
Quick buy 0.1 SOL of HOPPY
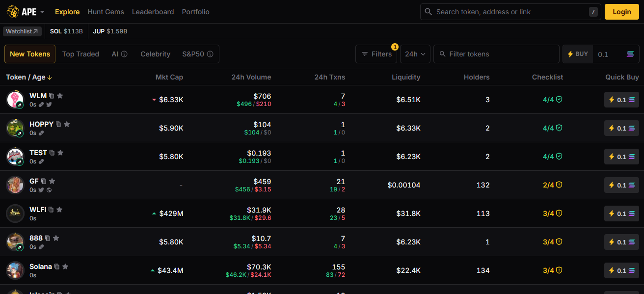tap(621, 128)
